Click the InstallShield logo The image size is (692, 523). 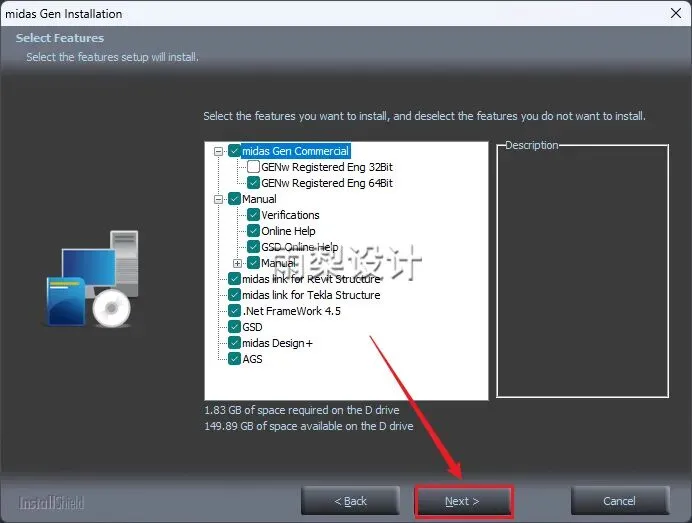pos(51,503)
